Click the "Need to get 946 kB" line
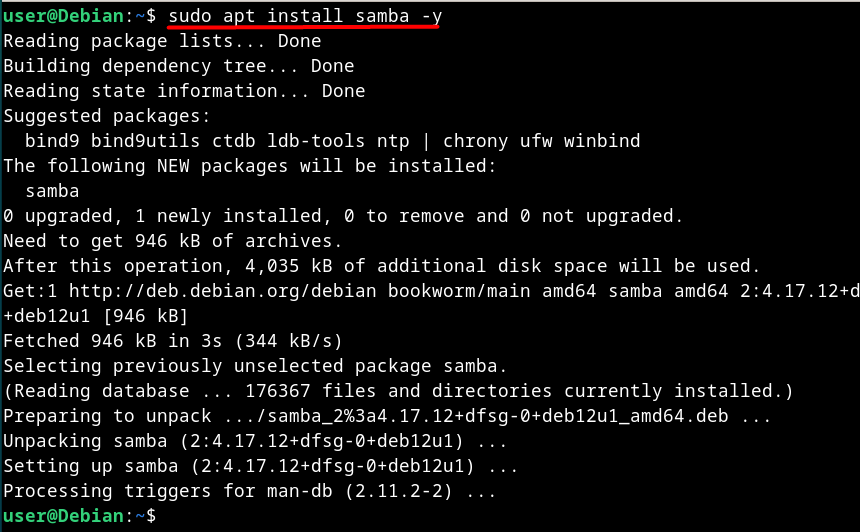This screenshot has height=532, width=860. pos(172,241)
